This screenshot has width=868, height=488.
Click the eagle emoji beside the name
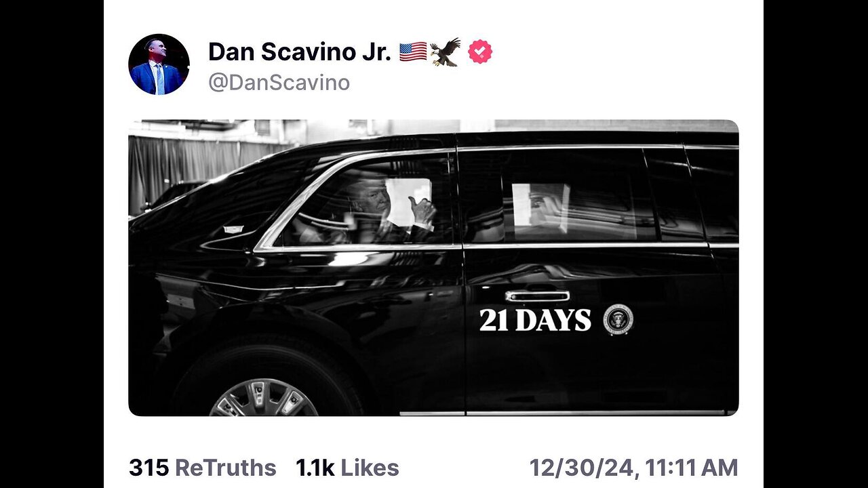446,52
